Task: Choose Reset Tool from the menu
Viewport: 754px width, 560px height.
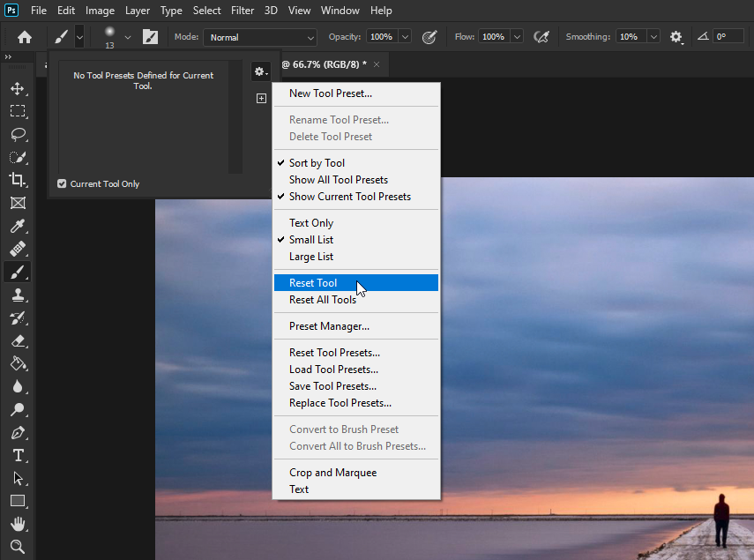Action: 313,283
